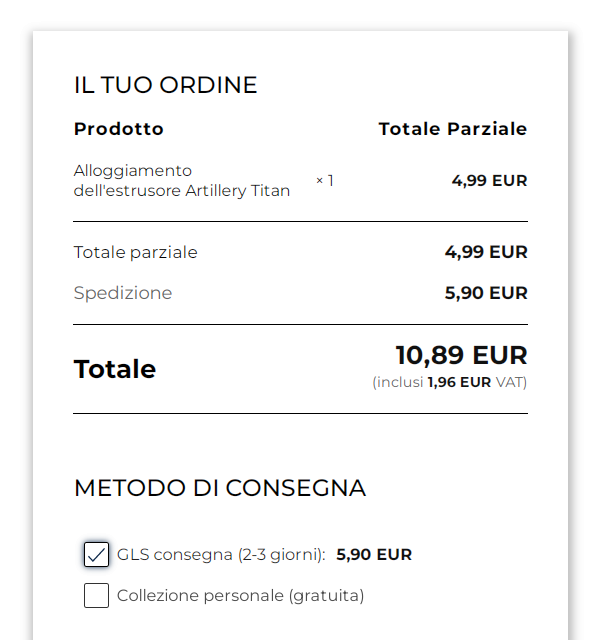Click the IL TUO ORDINE heading
The image size is (601, 640).
pyautogui.click(x=165, y=85)
